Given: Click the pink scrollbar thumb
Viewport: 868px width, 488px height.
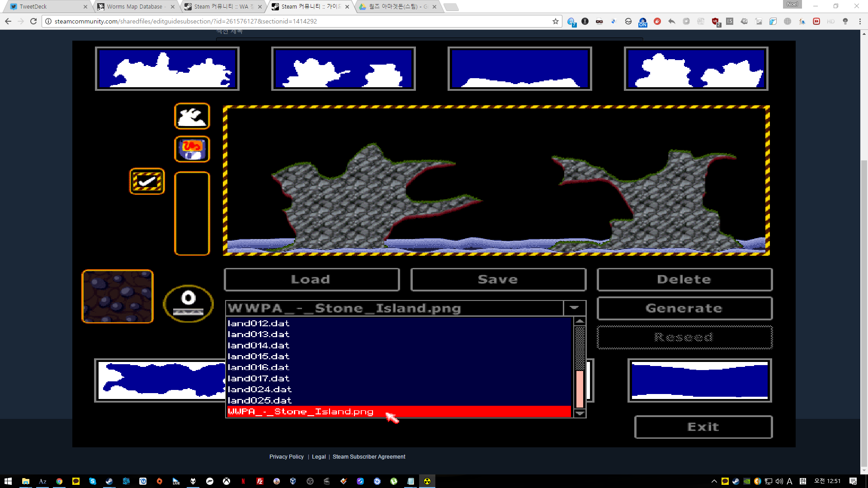Looking at the screenshot, I should (580, 389).
